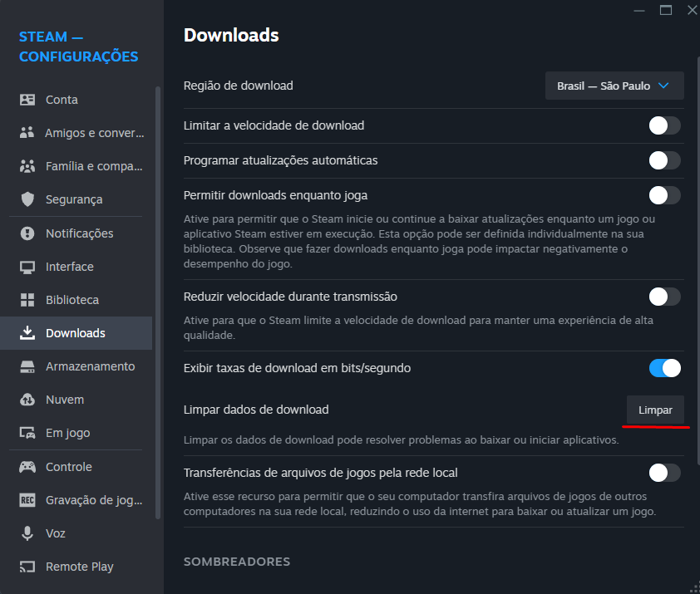Turn on Permitir downloads enquanto joga
Screen dimensions: 700x594
click(x=665, y=195)
